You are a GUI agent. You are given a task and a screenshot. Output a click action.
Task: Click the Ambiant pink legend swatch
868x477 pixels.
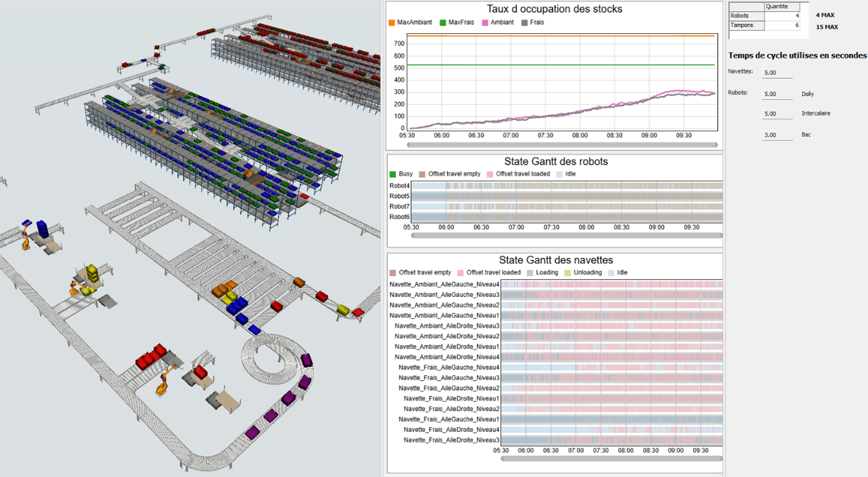coord(485,23)
